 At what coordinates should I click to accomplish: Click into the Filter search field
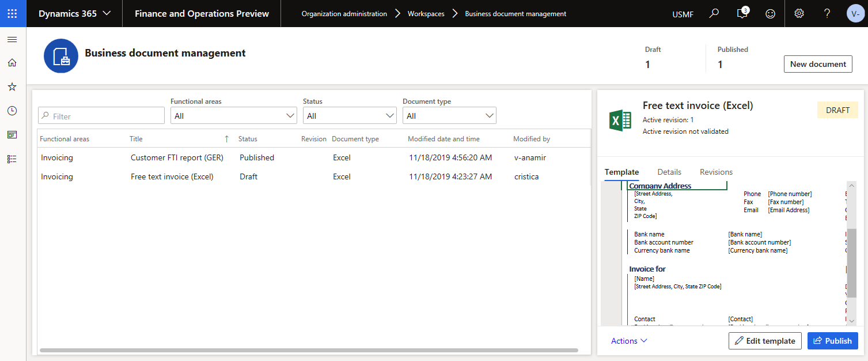click(x=101, y=115)
